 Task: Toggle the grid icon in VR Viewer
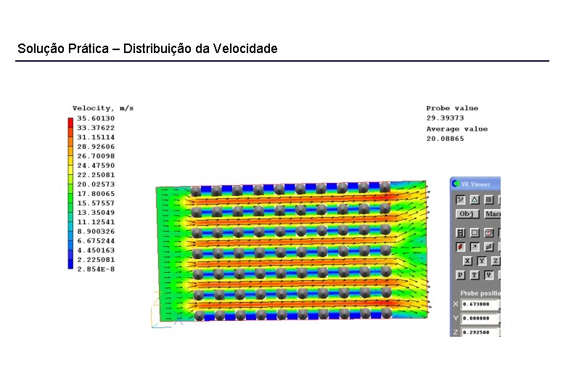[x=489, y=200]
